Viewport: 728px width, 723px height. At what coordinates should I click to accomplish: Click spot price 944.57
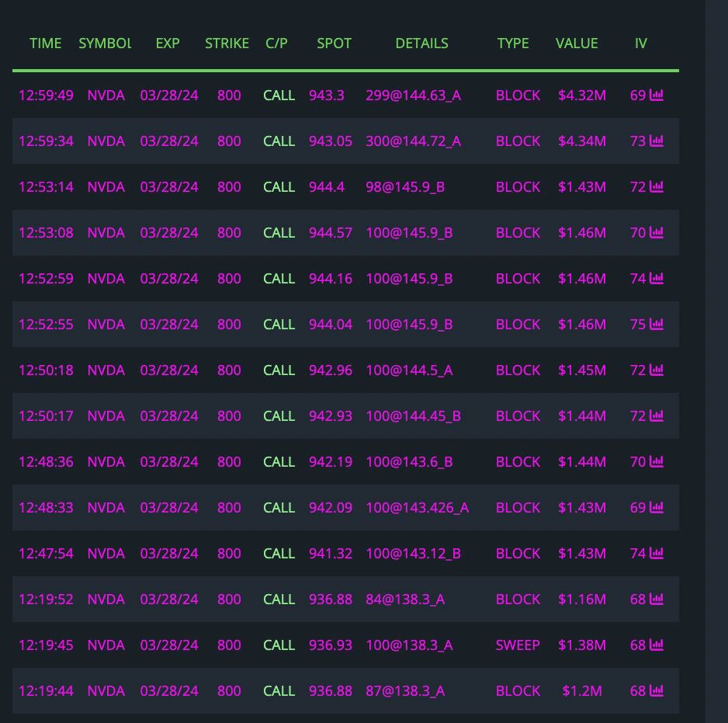point(331,232)
